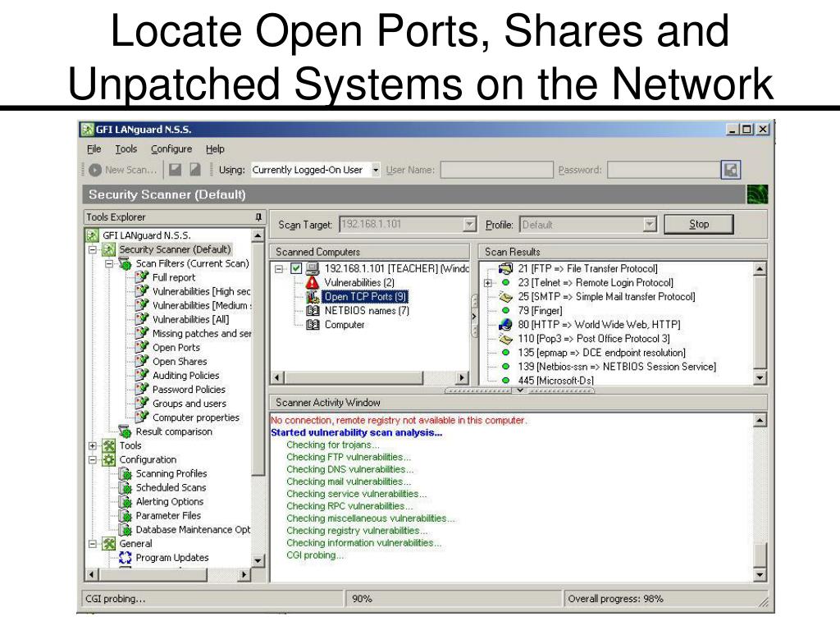This screenshot has height=630, width=840.
Task: Select Vulnerabilities [All] filter
Action: pyautogui.click(x=190, y=319)
